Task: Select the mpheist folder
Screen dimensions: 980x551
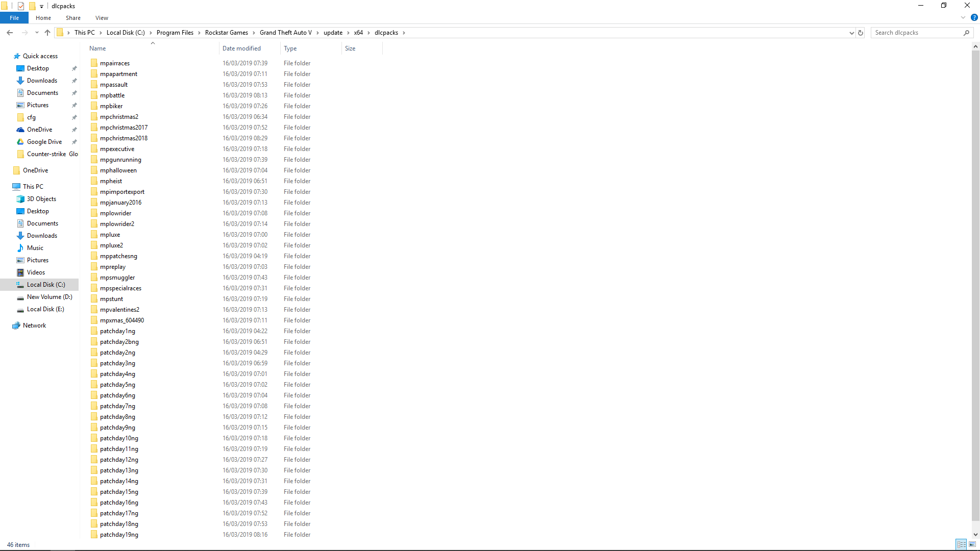Action: click(x=111, y=181)
